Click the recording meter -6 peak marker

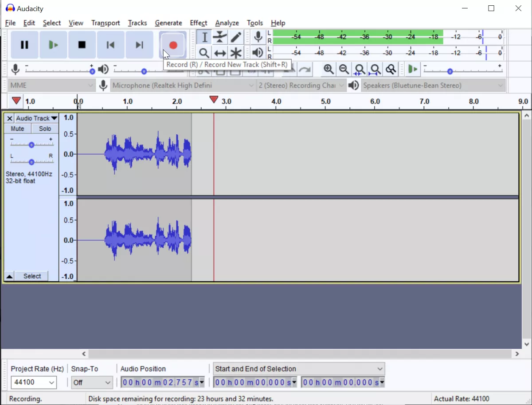(x=483, y=37)
